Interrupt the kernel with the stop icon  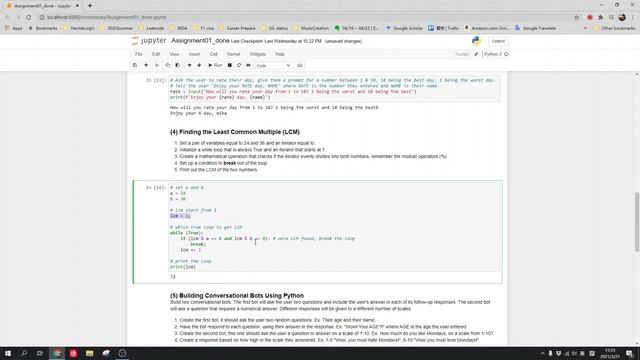tap(229, 65)
